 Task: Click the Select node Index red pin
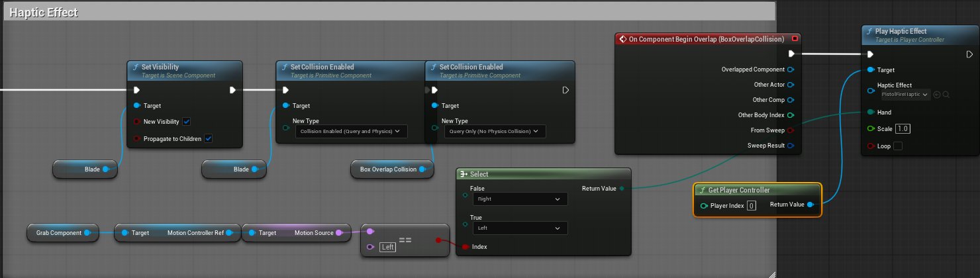pos(465,247)
